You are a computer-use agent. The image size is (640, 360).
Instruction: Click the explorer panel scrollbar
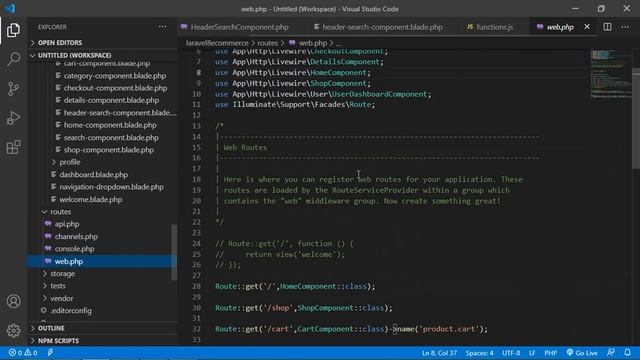(x=174, y=252)
